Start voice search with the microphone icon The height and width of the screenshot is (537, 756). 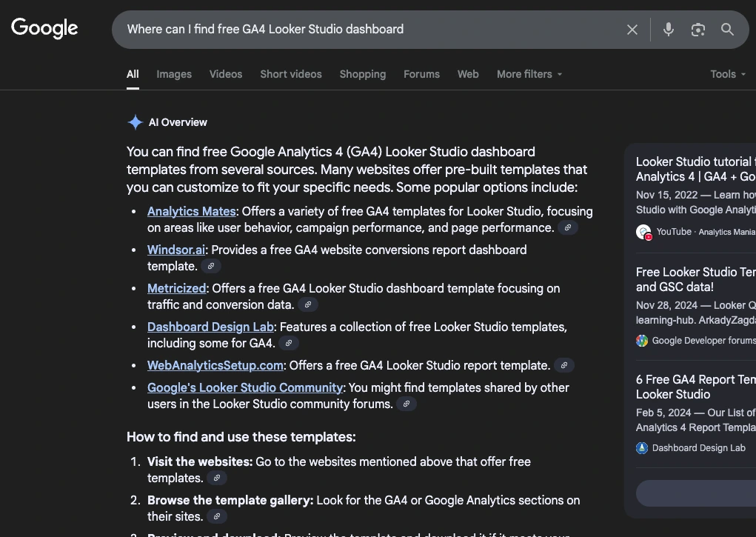tap(668, 30)
